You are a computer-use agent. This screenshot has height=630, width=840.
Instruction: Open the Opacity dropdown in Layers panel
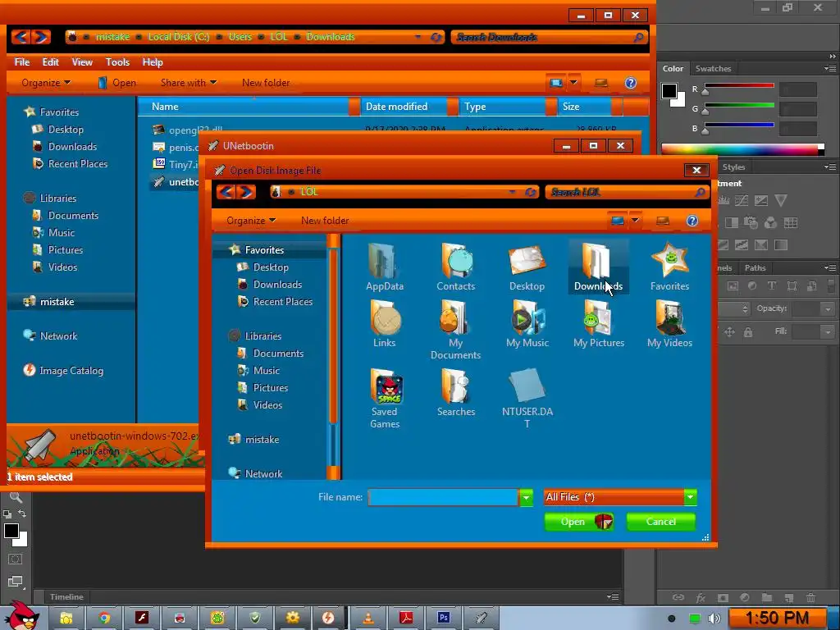point(828,309)
